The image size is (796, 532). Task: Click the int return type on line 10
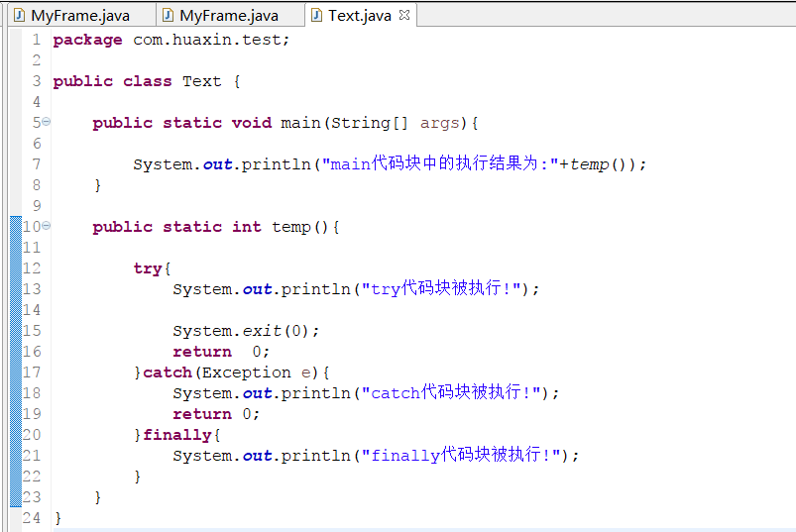(x=246, y=227)
